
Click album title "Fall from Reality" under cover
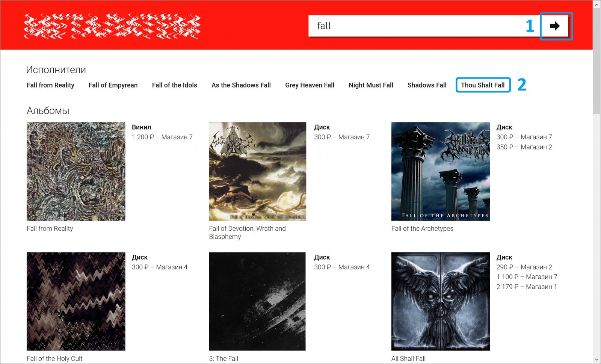click(50, 228)
